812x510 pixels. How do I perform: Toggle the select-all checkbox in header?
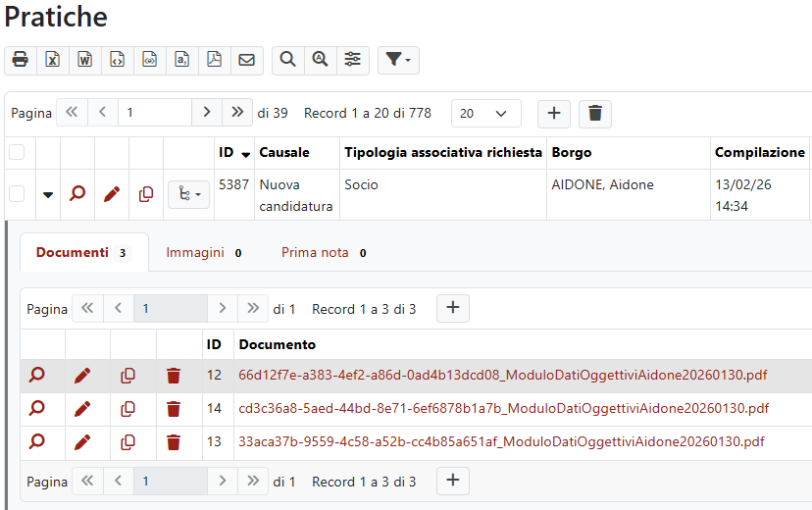17,152
